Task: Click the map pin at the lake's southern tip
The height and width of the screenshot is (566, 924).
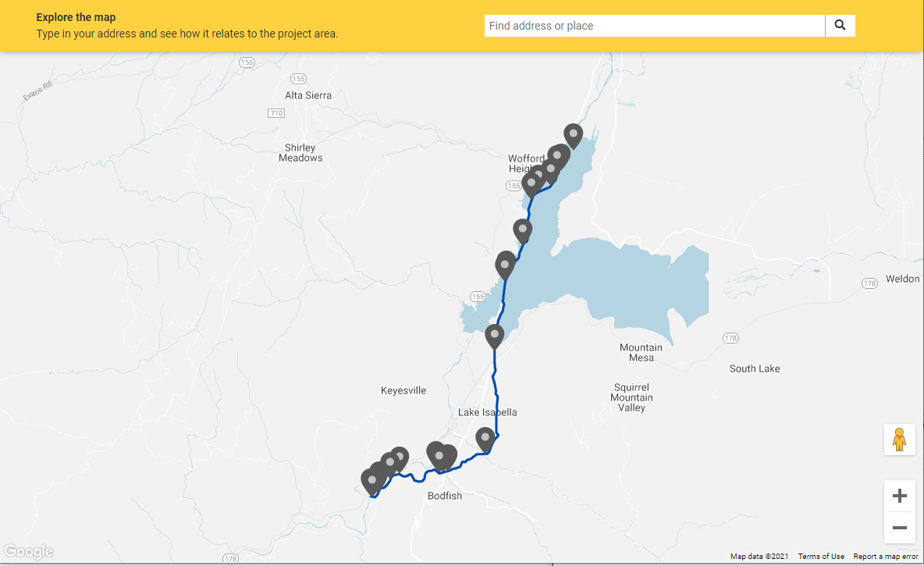Action: tap(494, 336)
